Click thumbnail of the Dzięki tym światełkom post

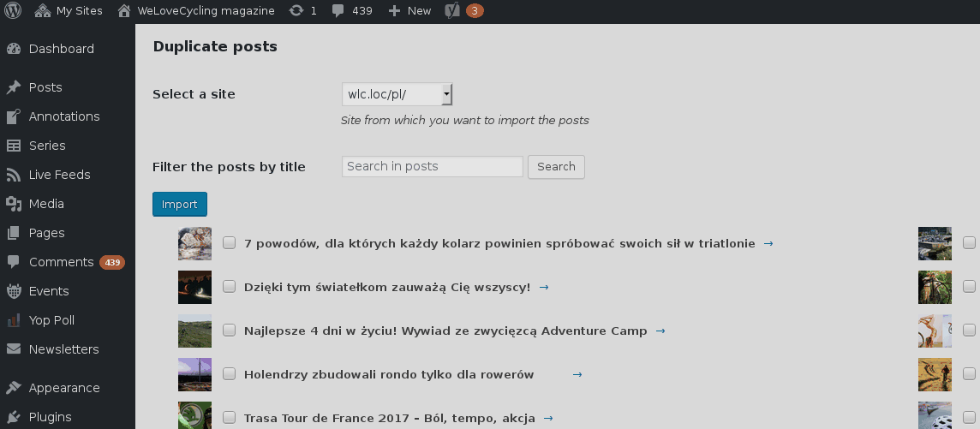point(195,287)
